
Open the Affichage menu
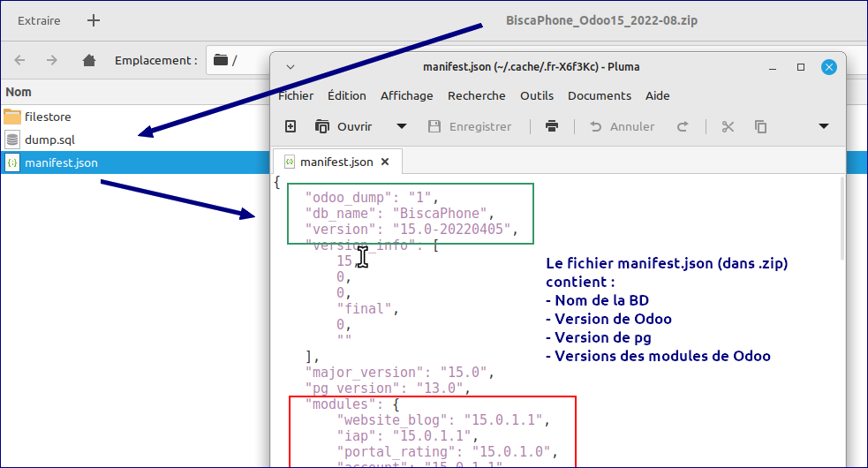[407, 96]
